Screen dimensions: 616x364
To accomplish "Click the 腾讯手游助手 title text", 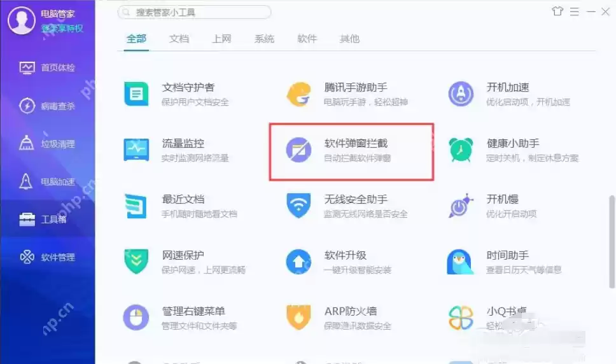I will coord(356,87).
